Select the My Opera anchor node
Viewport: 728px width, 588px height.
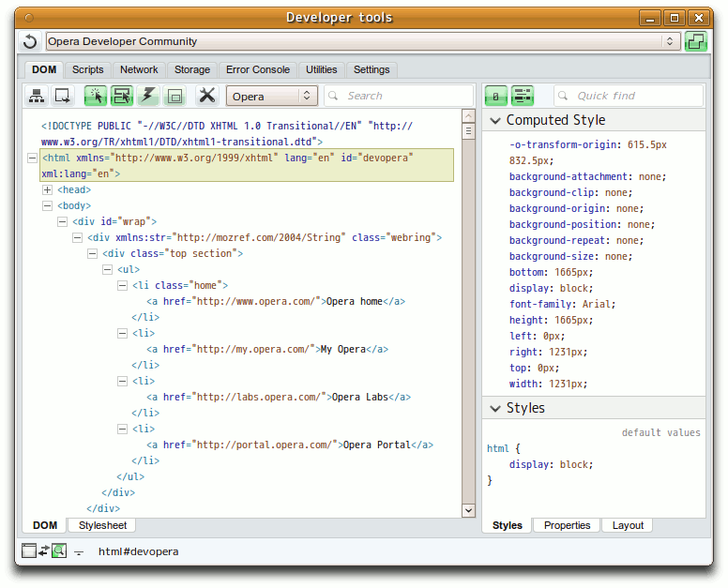point(267,350)
